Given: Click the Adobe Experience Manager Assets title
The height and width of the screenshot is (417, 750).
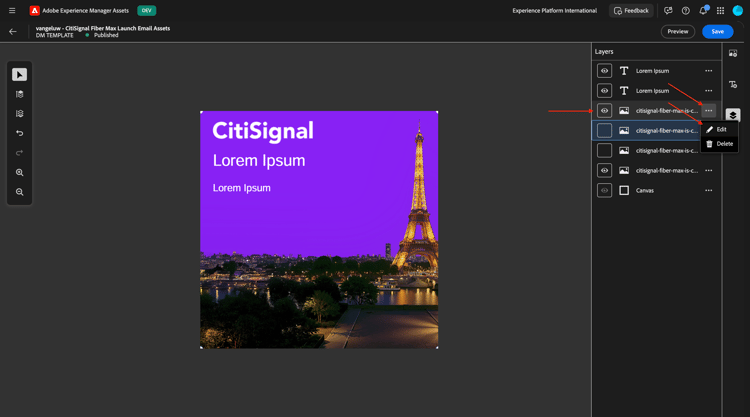Looking at the screenshot, I should pos(86,11).
